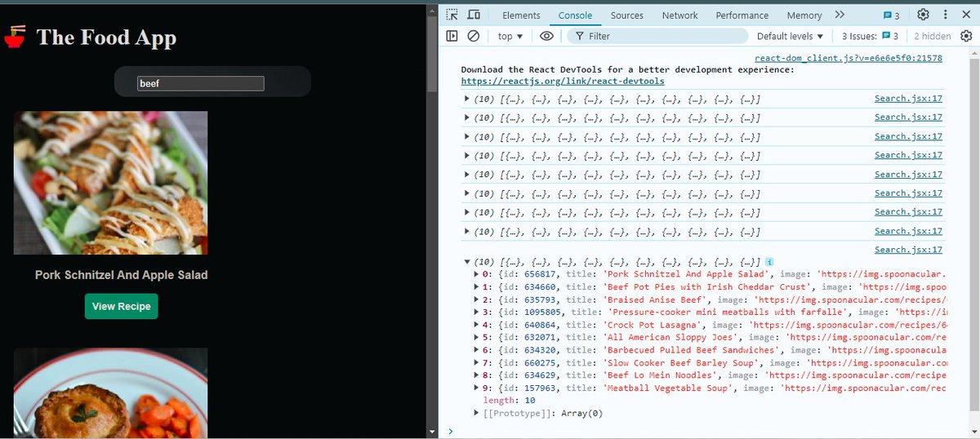Clear the console with the ban icon
Image resolution: width=980 pixels, height=439 pixels.
(x=474, y=36)
